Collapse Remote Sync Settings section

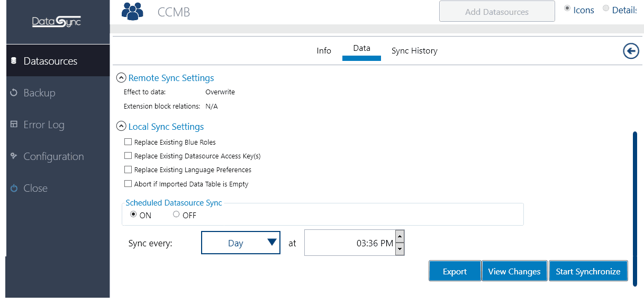(x=121, y=78)
